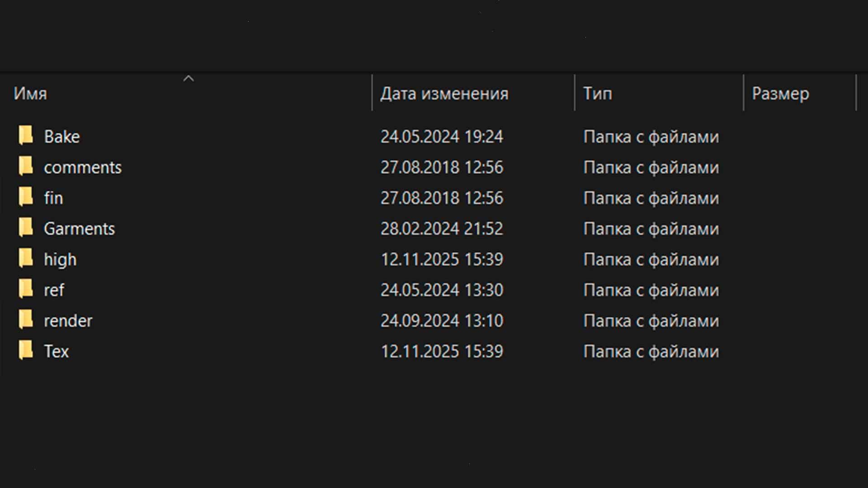Click Папка с файлами label for the fin folder

[651, 198]
